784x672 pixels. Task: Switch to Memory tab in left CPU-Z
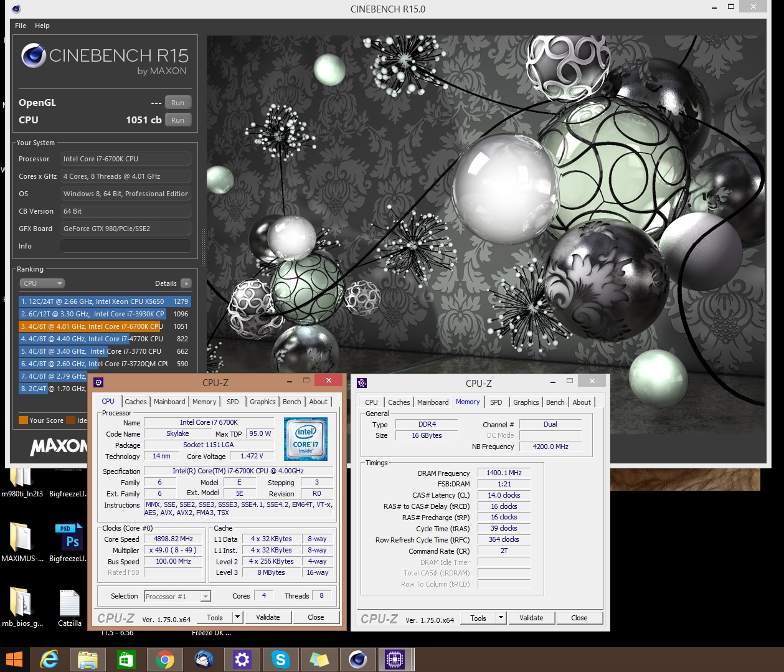coord(204,402)
